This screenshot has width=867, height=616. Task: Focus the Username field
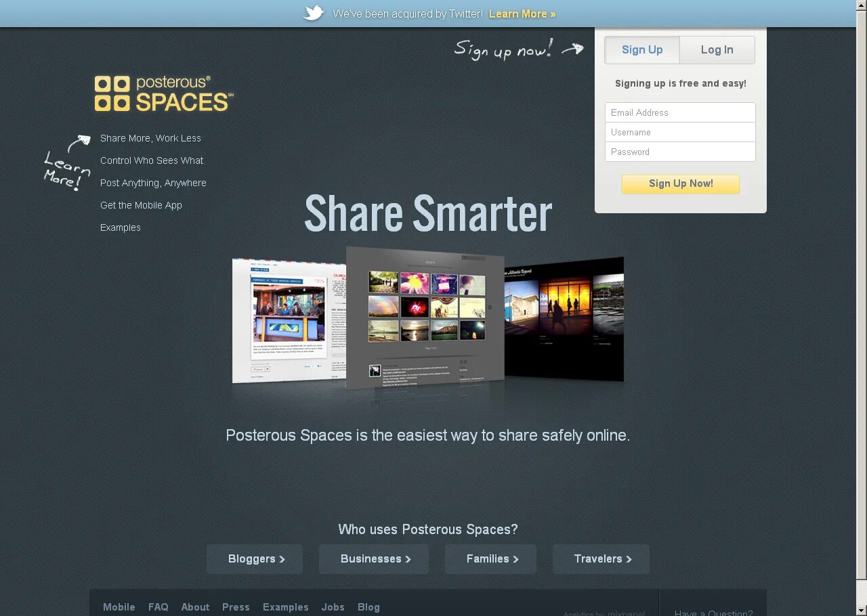point(680,132)
